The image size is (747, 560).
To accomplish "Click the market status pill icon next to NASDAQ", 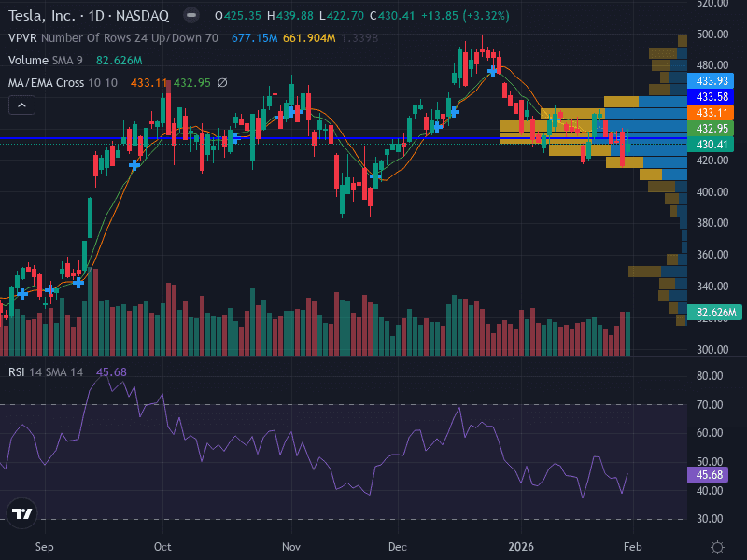I will [x=191, y=15].
